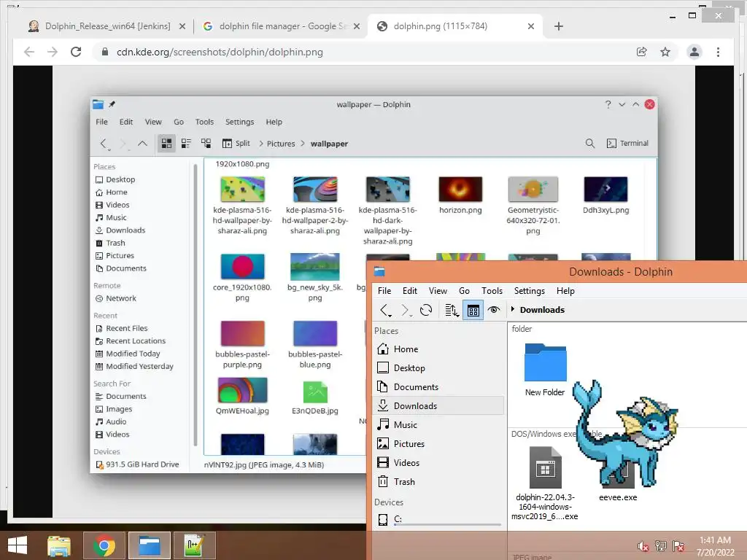Bookmark this page with the star
This screenshot has width=747, height=560.
(x=665, y=52)
